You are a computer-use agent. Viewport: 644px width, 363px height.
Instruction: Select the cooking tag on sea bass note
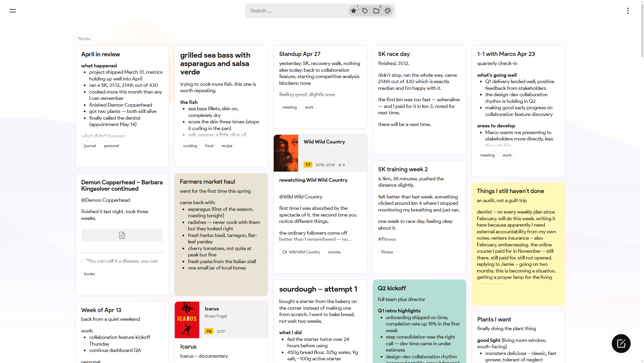tap(190, 146)
